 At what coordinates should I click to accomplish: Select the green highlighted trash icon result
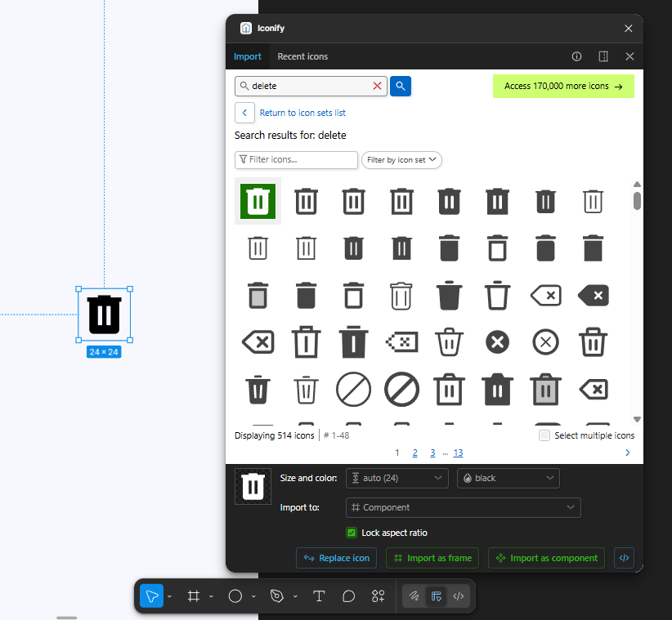click(258, 201)
